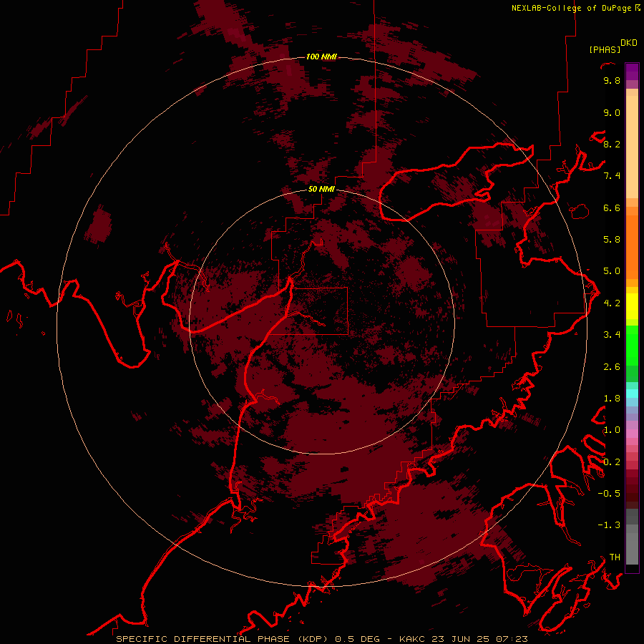Click the 0.2 value on the color scale

pos(612,462)
